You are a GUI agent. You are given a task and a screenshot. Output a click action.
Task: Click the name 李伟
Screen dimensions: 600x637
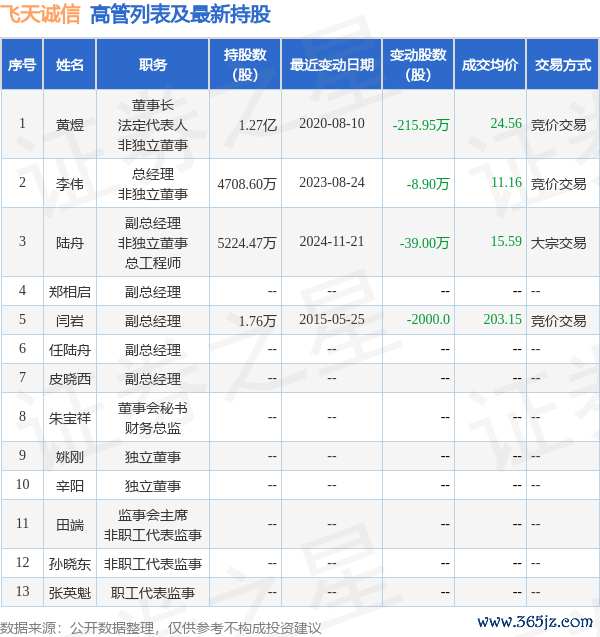[x=70, y=184]
